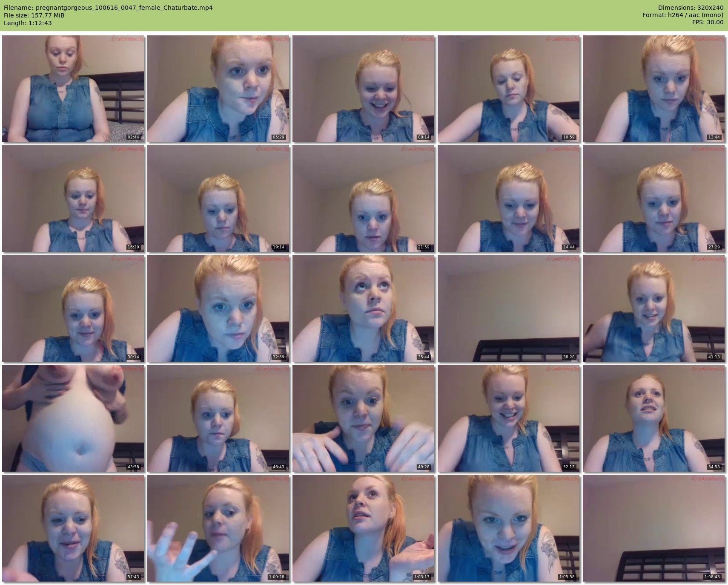Click the last thumbnail stamped 1:08:43
The height and width of the screenshot is (585, 728).
pos(654,528)
